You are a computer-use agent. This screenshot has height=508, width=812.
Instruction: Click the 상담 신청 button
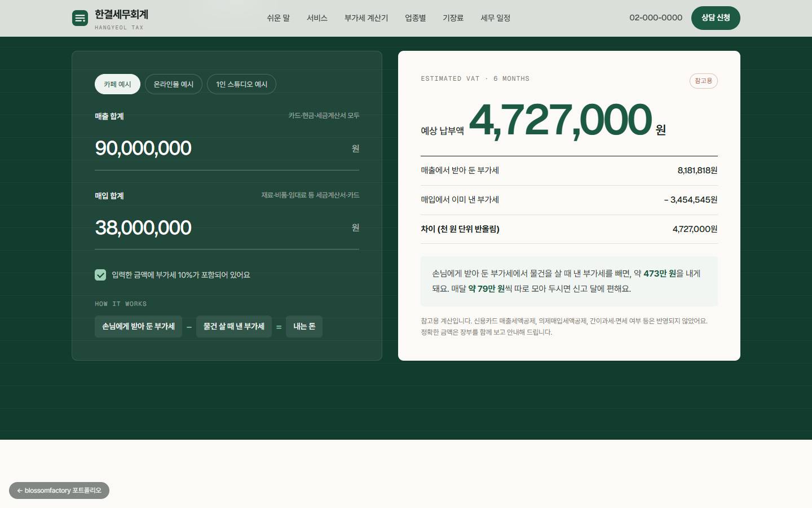[716, 18]
